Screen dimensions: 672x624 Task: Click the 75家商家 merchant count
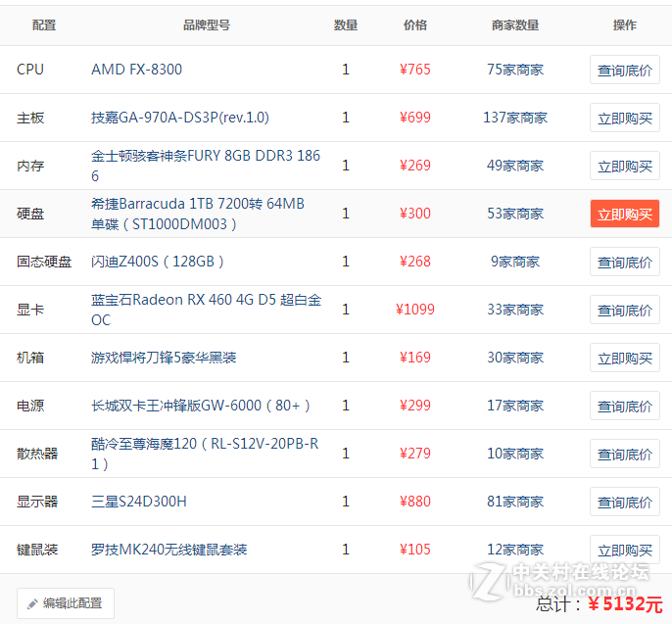[x=515, y=70]
